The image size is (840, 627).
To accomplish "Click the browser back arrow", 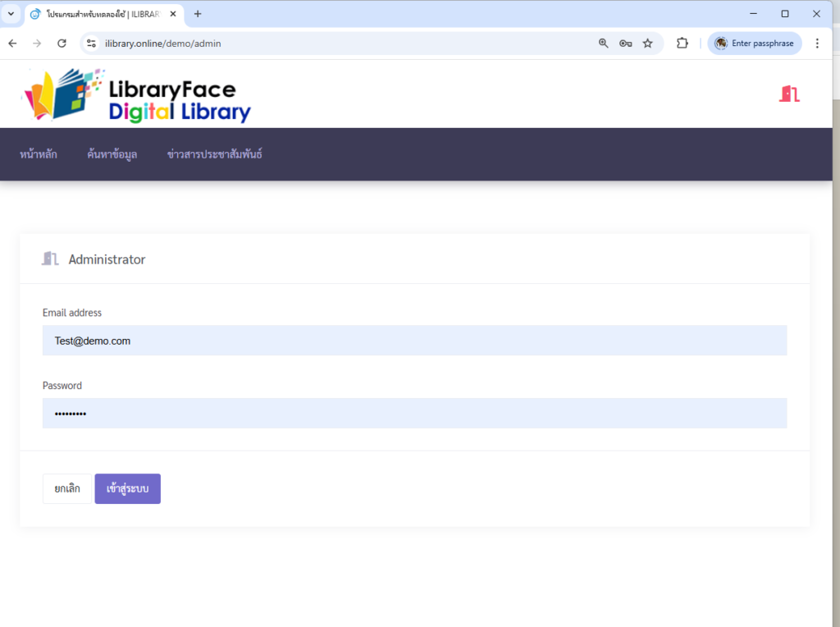I will 12,43.
